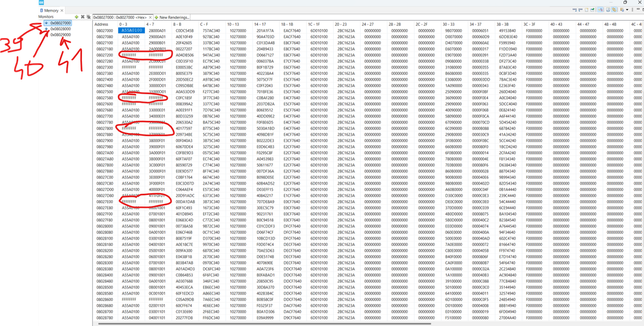Click the '8 - B' column header
Viewport: 644px width, 326px height.
click(185, 25)
